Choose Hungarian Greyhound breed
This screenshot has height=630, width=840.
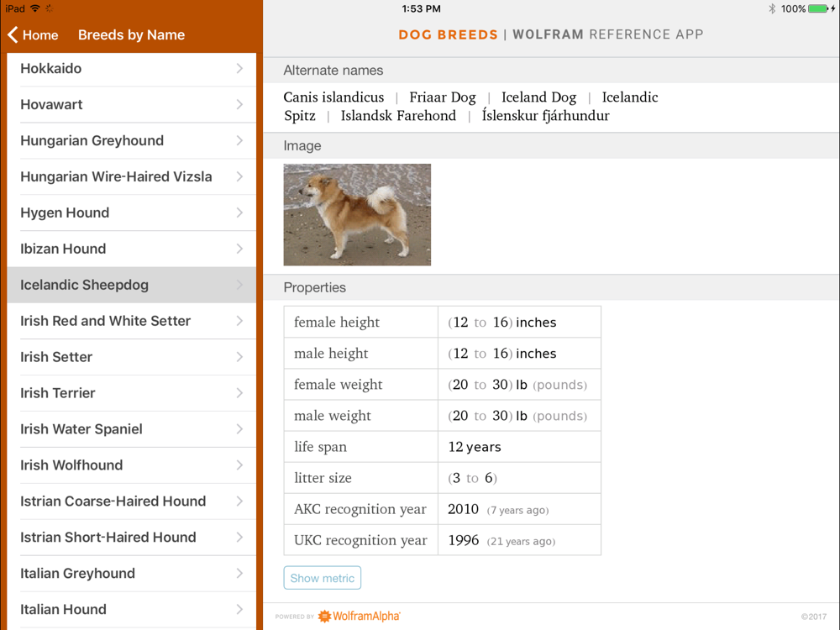(132, 140)
